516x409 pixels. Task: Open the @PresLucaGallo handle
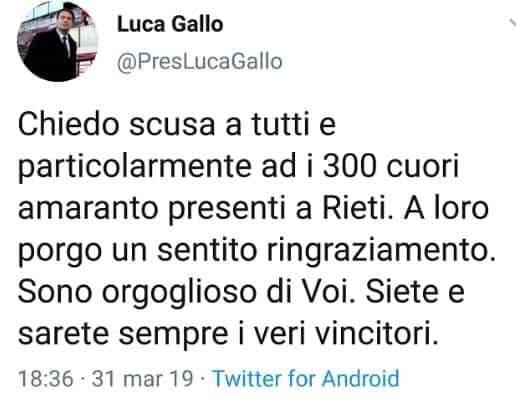click(x=199, y=62)
